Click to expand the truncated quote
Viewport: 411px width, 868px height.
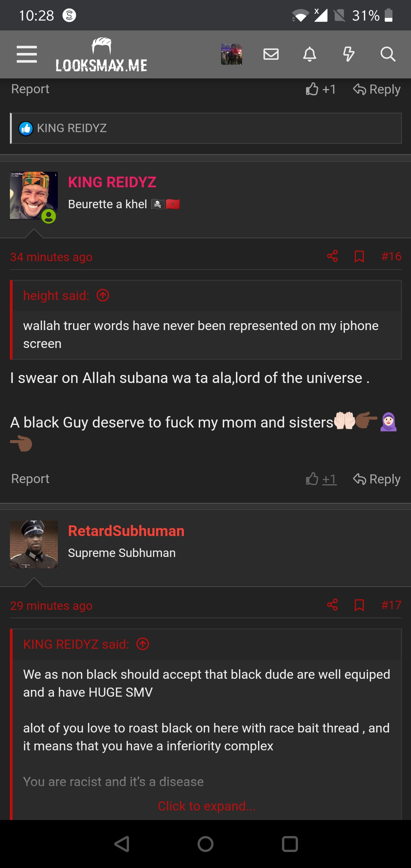click(x=207, y=806)
